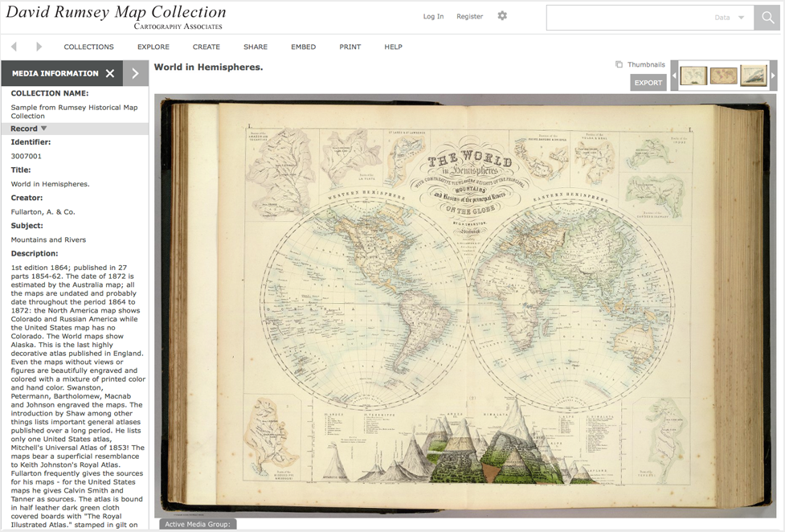Click the settings gear icon
The width and height of the screenshot is (785, 532).
pos(502,16)
